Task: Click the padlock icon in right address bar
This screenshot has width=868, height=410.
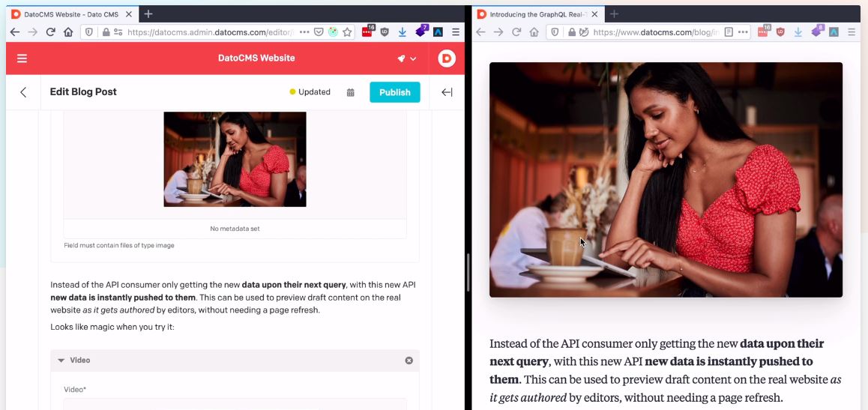Action: [x=572, y=32]
